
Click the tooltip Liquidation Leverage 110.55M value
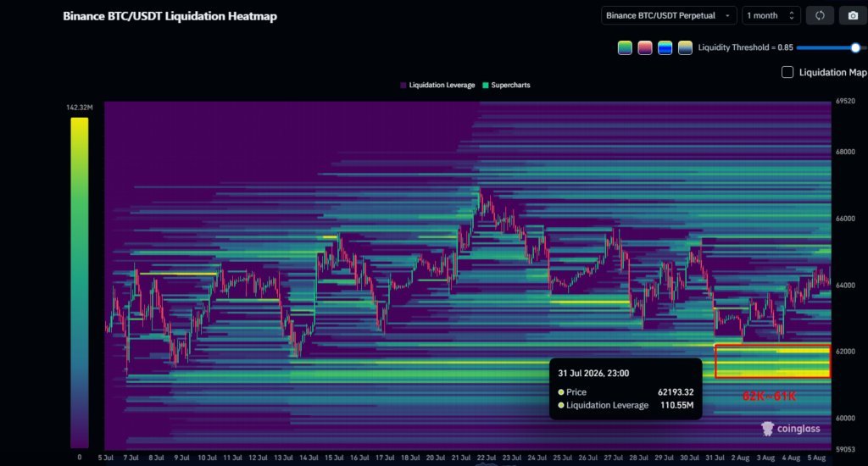676,405
